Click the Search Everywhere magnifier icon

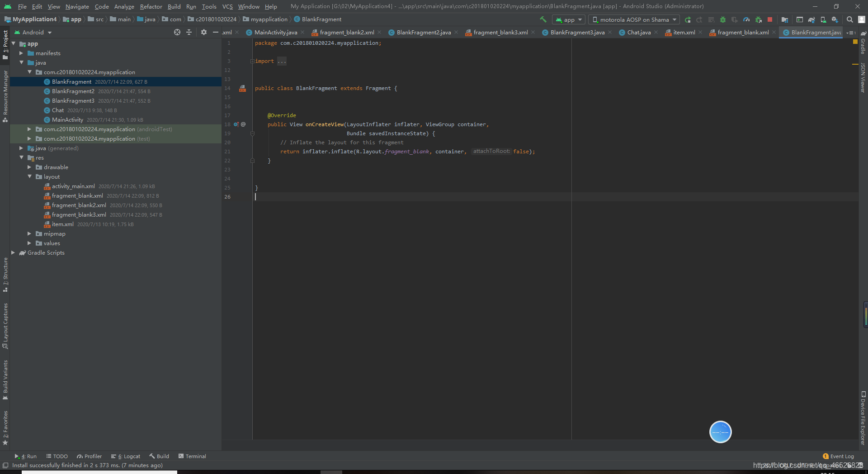click(x=850, y=19)
